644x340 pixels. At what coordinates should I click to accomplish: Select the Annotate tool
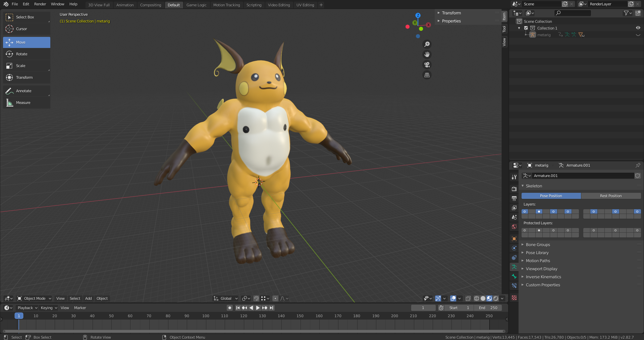26,91
